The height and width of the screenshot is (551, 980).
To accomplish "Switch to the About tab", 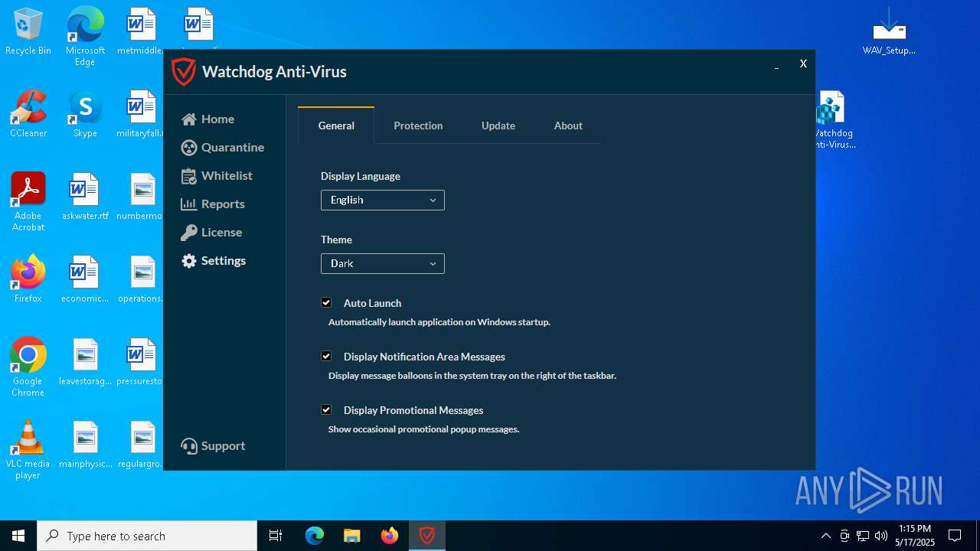I will coord(568,126).
